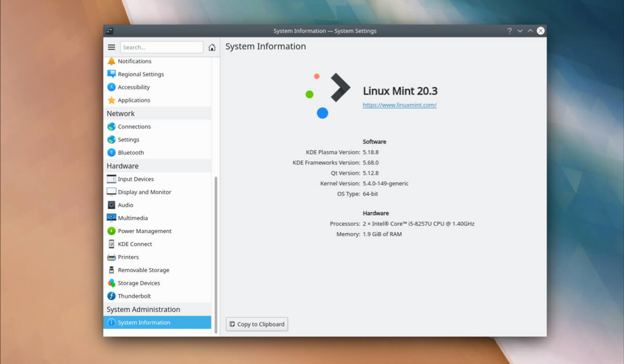Open Display and Monitor settings
The image size is (624, 364).
[x=158, y=192]
